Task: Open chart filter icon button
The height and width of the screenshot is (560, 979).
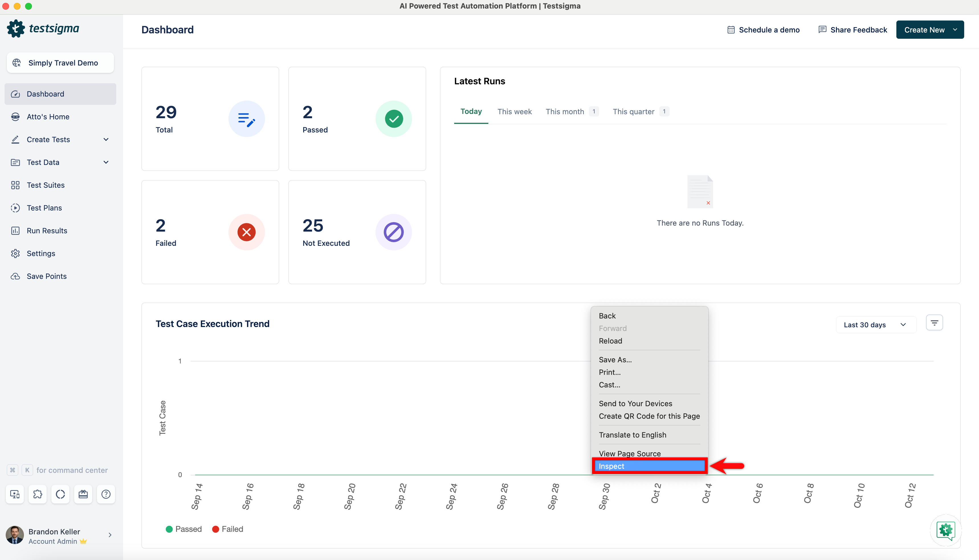Action: [x=934, y=323]
